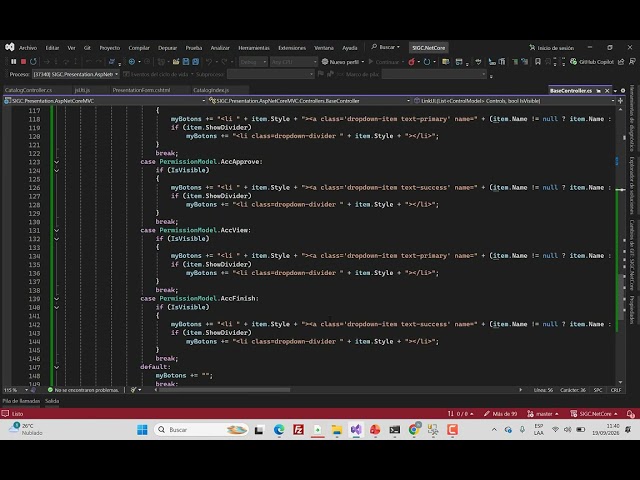The width and height of the screenshot is (640, 480).
Task: Click the split editor icon above scrollbar
Action: pyautogui.click(x=620, y=101)
